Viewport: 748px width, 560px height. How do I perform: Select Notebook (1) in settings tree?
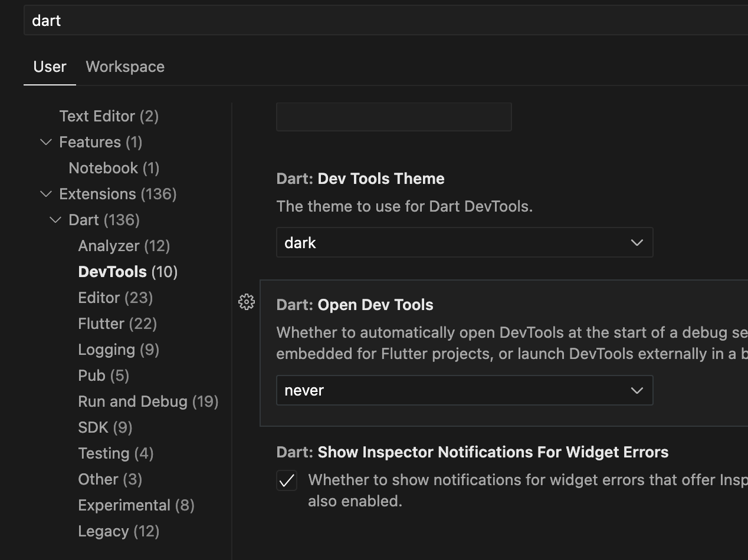114,168
